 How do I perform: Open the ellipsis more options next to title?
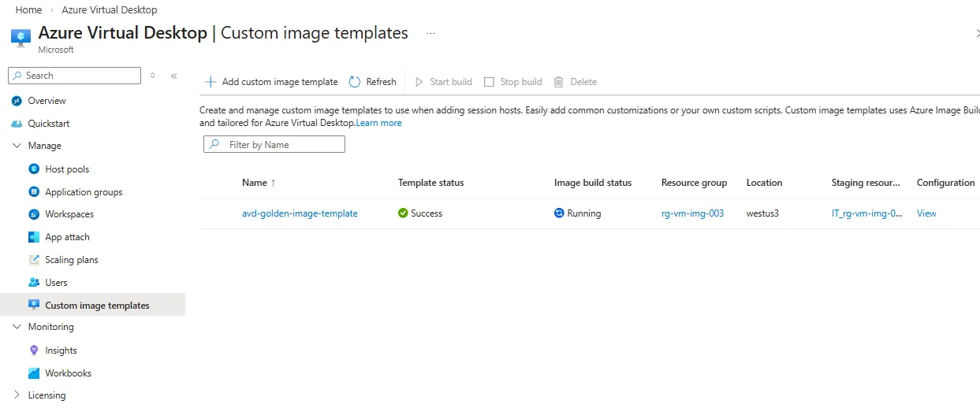430,34
